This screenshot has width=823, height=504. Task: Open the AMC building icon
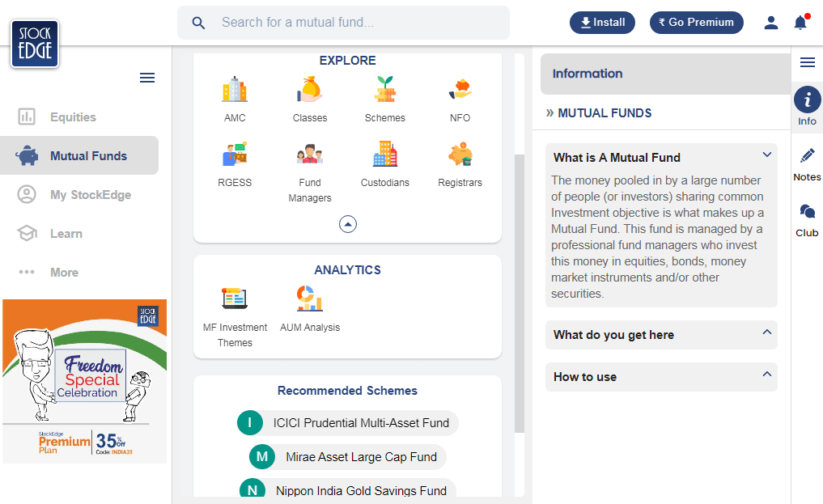tap(235, 89)
